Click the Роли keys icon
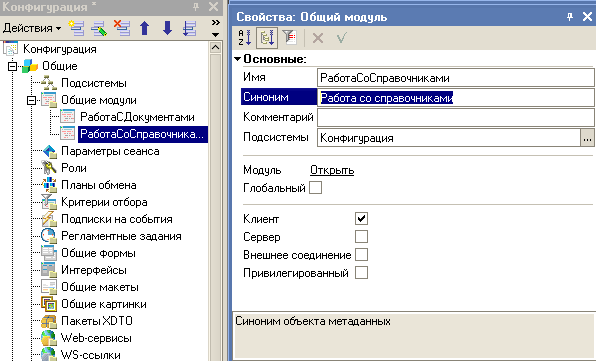 (x=49, y=168)
